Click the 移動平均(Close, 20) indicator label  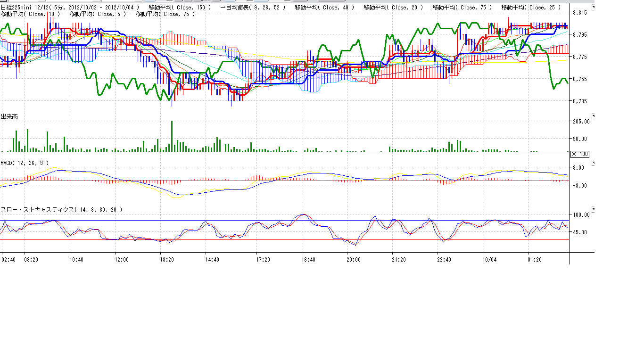coord(393,8)
